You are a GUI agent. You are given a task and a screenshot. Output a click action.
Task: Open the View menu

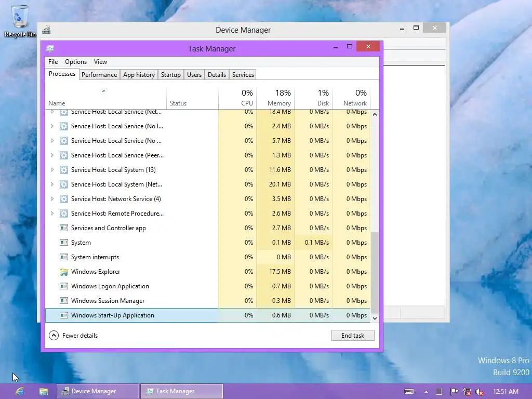[x=100, y=62]
